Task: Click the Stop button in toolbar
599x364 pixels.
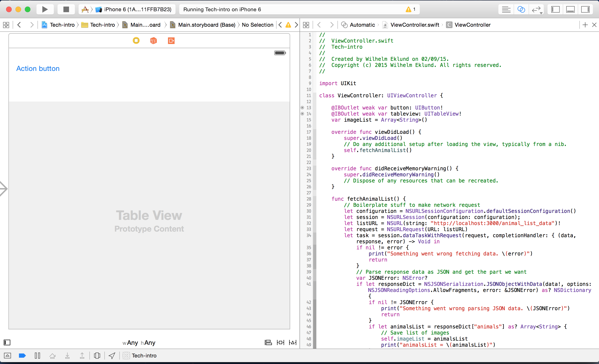Action: (66, 10)
